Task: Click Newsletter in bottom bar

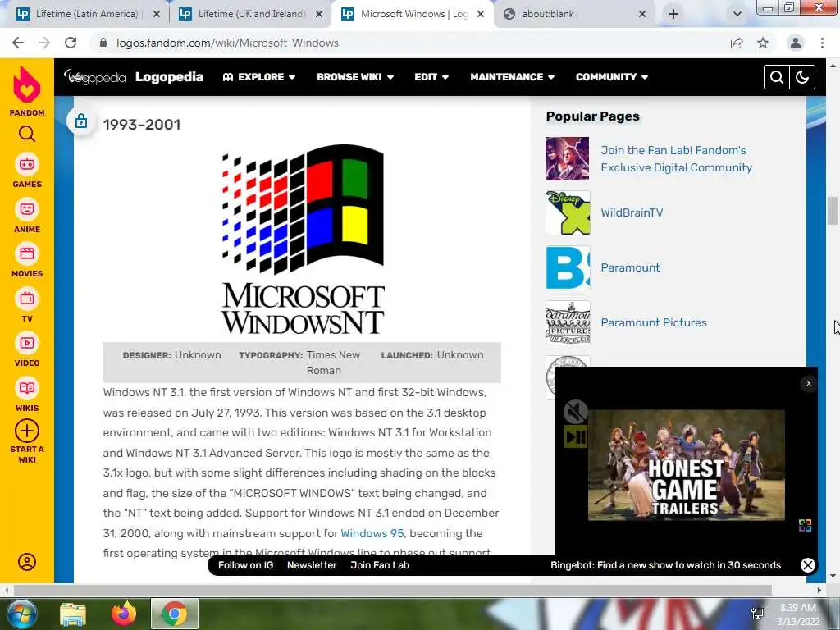Action: (x=312, y=565)
